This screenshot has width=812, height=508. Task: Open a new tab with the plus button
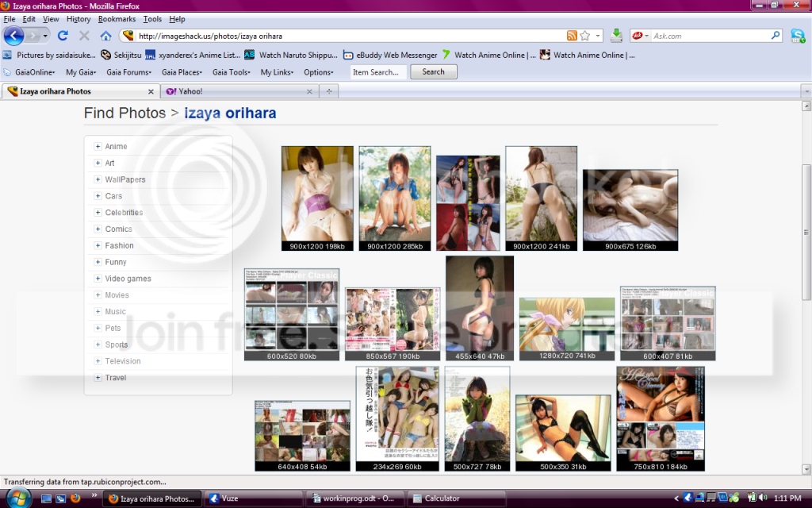329,91
